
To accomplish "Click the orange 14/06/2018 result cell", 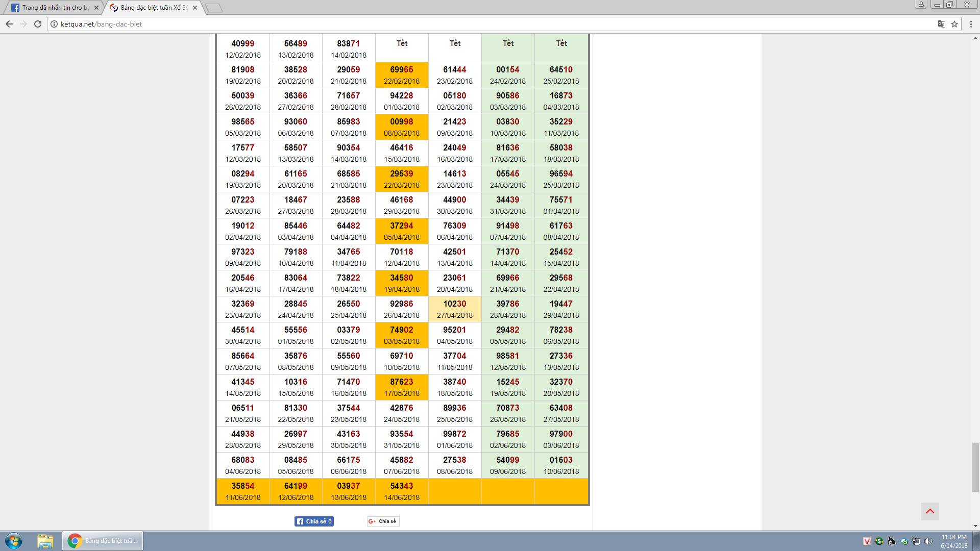I will (x=402, y=491).
